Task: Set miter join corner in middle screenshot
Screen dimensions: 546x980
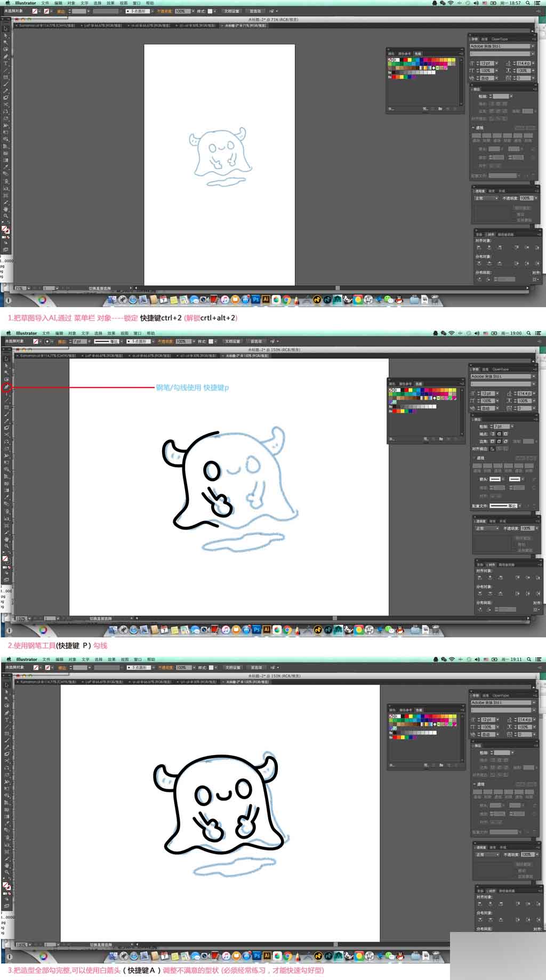Action: coord(492,441)
